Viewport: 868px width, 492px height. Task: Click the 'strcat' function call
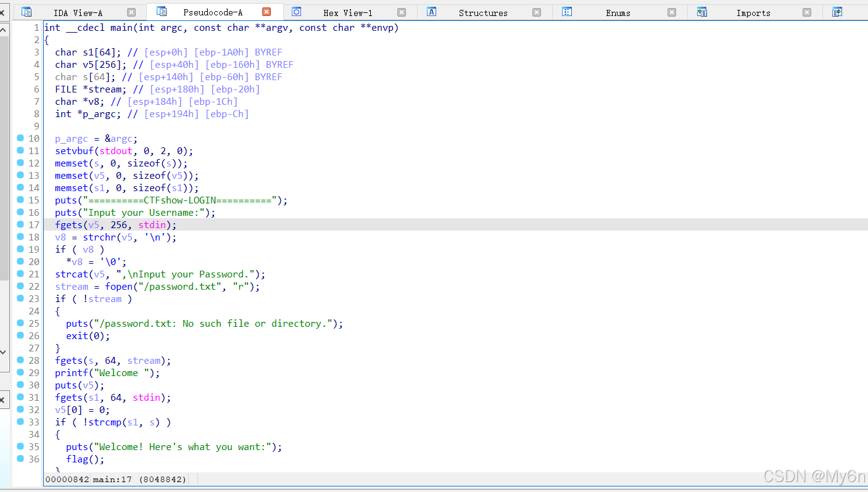(72, 274)
